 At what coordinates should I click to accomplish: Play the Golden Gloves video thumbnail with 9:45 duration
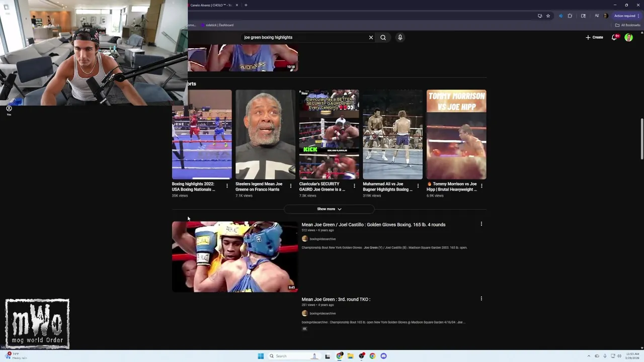(x=235, y=257)
